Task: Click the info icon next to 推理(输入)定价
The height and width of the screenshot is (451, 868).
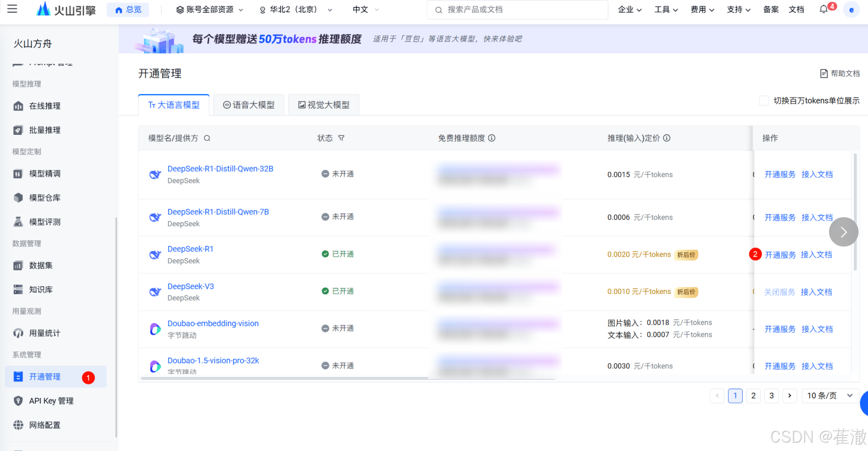Action: pos(667,138)
